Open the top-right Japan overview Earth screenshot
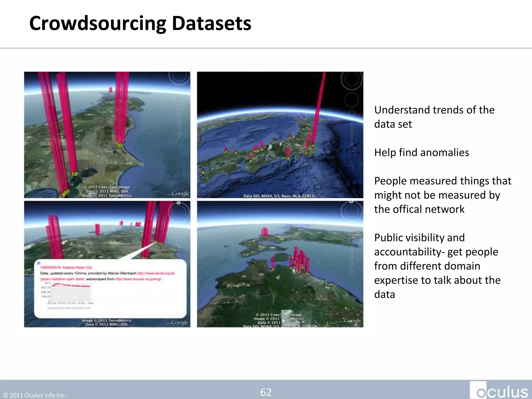The height and width of the screenshot is (399, 532). (280, 135)
